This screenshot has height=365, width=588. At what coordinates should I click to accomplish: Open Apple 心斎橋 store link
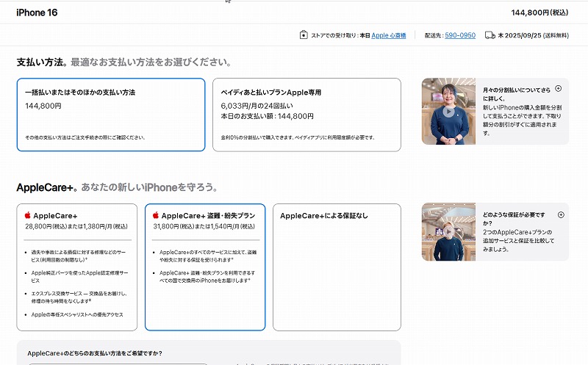click(389, 35)
